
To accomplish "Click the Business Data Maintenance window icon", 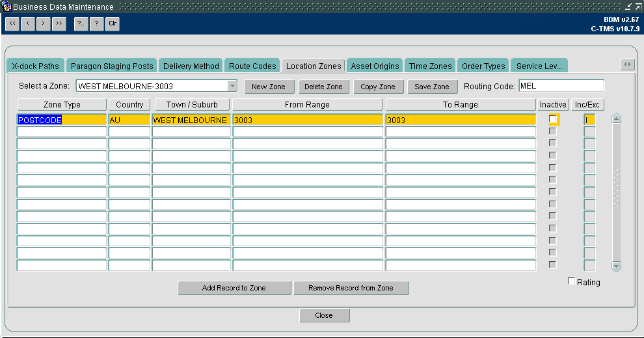I will click(x=7, y=7).
